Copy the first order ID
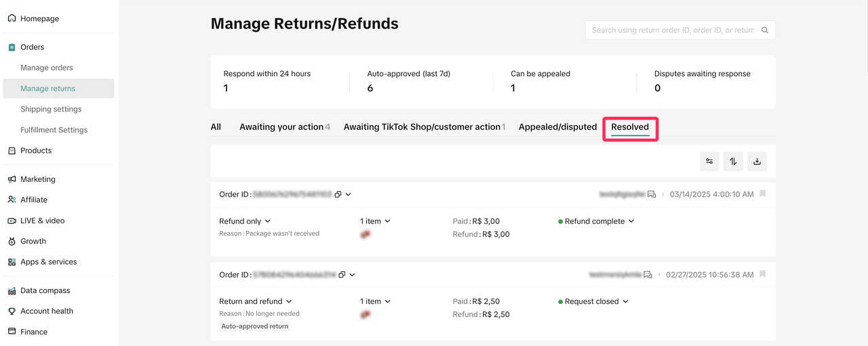Image resolution: width=868 pixels, height=346 pixels. pos(338,195)
